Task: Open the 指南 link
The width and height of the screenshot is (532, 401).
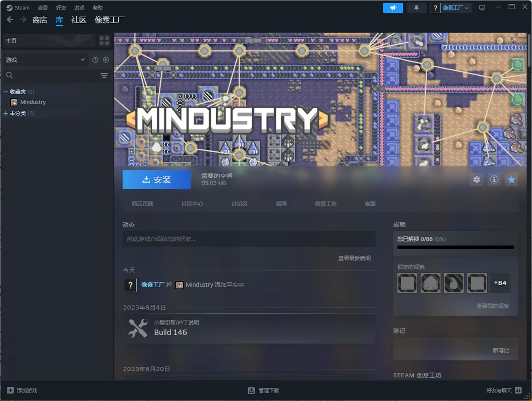Action: point(281,203)
